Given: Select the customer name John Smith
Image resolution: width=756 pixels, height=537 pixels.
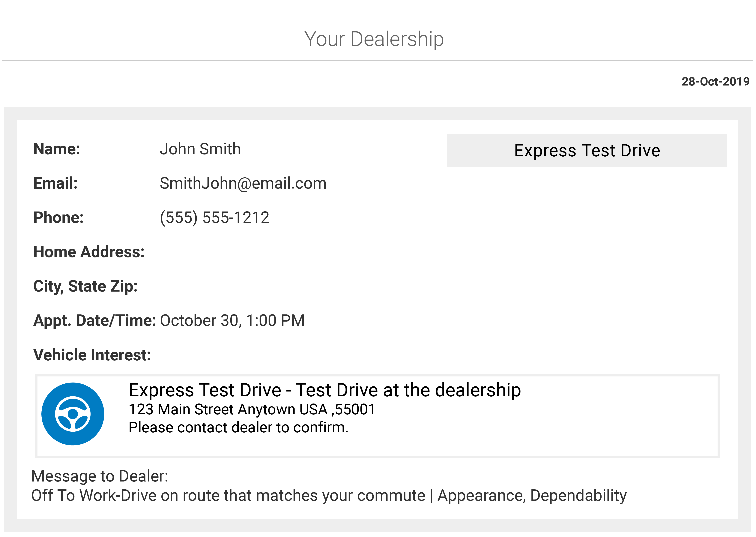Looking at the screenshot, I should tap(200, 149).
